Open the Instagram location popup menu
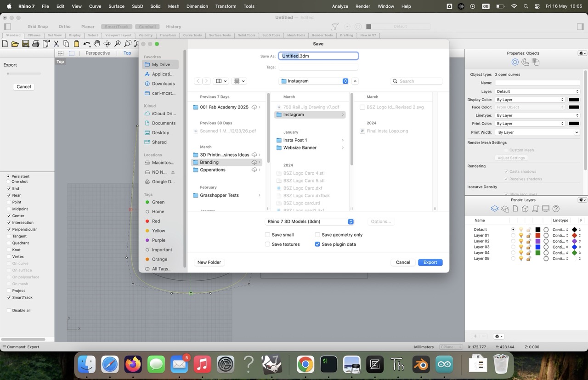Screen dimensions: 588x380 coord(314,81)
